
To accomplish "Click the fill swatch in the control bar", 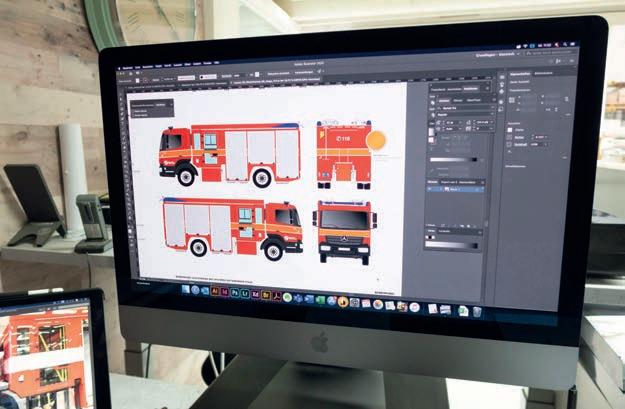I will click(x=138, y=81).
